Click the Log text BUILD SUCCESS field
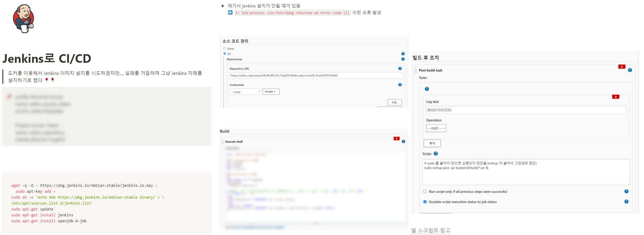This screenshot has width=644, height=235. click(526, 110)
